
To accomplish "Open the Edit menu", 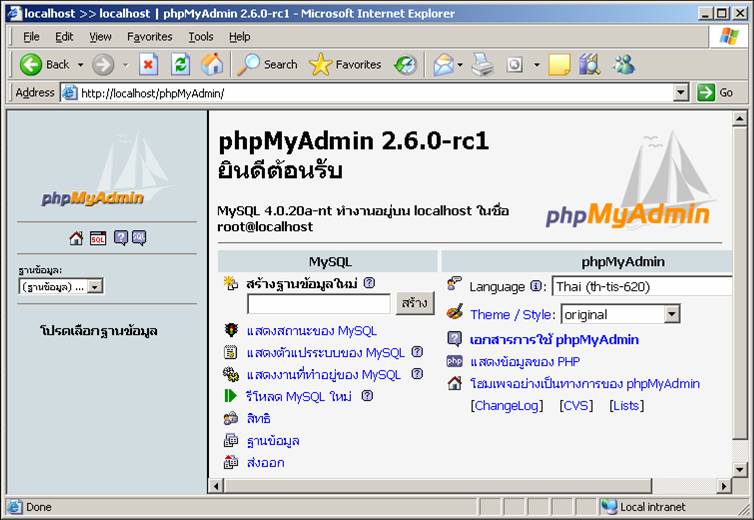I will click(64, 37).
